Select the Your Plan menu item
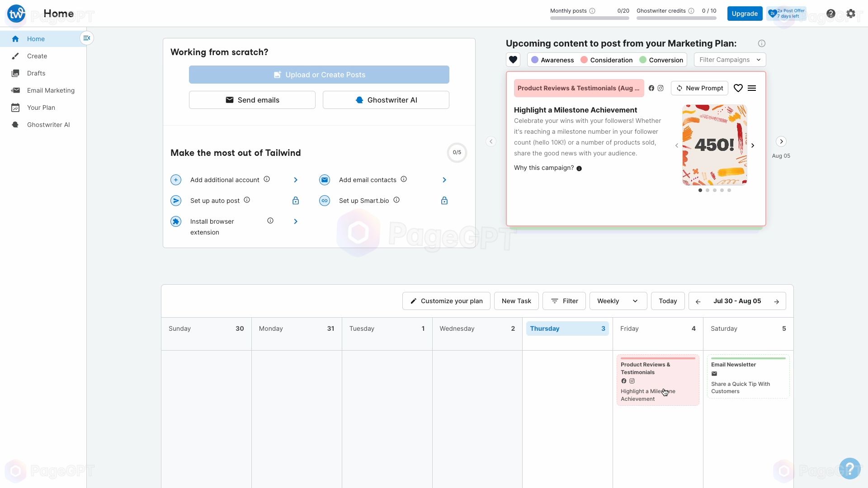Viewport: 868px width, 488px height. point(41,107)
